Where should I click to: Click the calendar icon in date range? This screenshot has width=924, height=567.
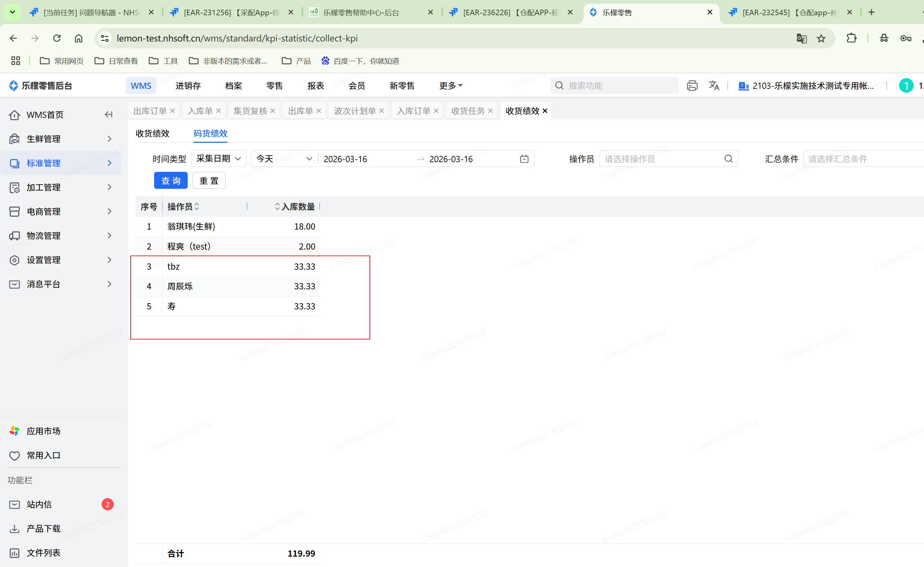coord(524,159)
